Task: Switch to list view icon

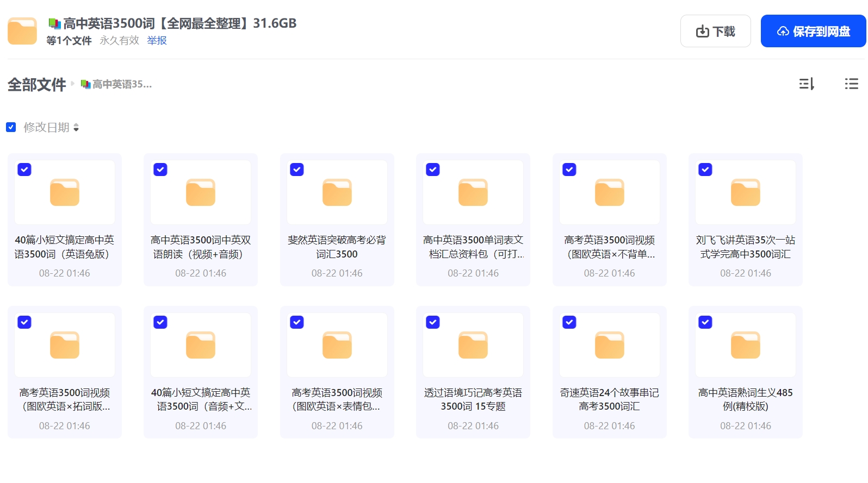Action: point(851,84)
